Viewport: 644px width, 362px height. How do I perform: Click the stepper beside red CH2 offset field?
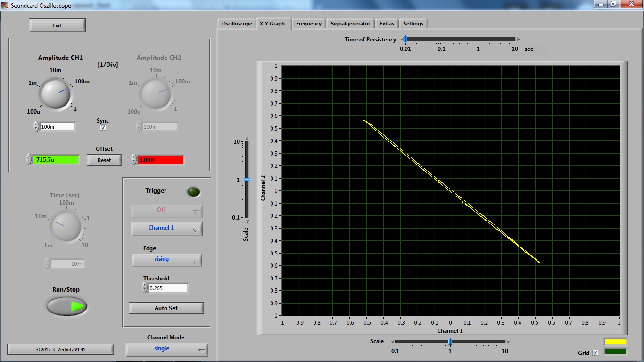coord(134,160)
